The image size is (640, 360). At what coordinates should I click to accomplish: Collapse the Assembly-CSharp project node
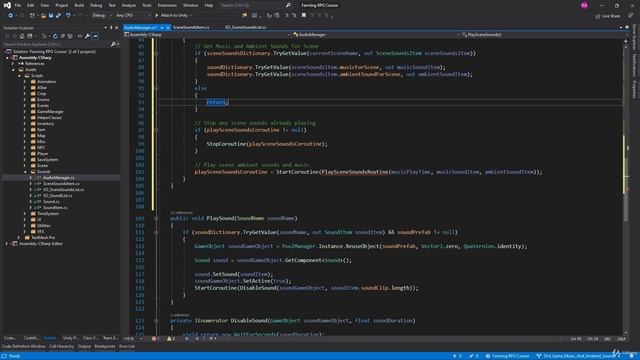coord(7,58)
